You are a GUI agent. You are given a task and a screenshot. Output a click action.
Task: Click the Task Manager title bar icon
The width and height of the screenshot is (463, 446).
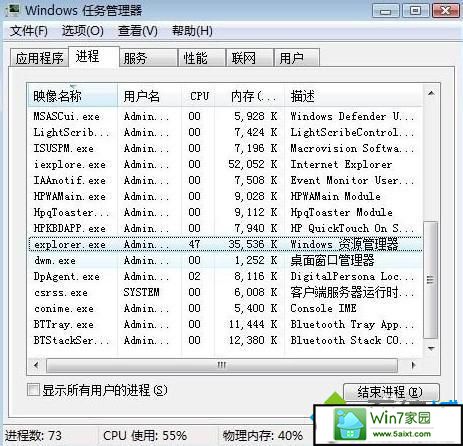point(12,10)
